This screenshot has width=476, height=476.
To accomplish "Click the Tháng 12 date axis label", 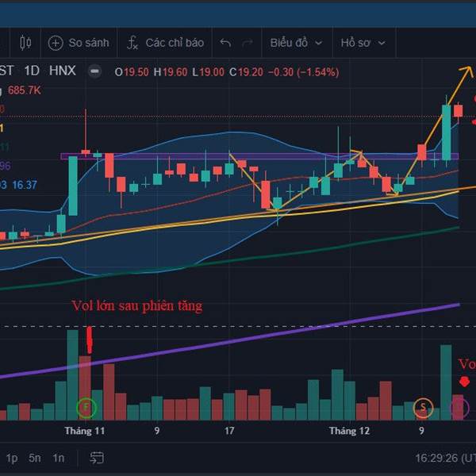I will [x=349, y=431].
